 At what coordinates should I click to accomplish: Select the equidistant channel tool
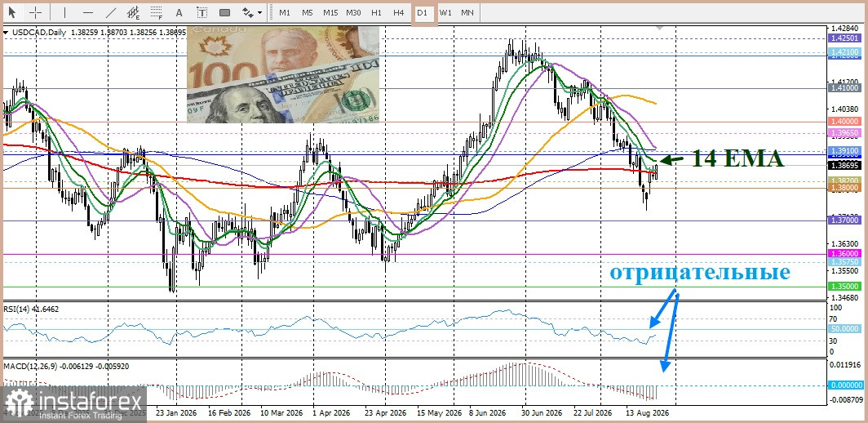[134, 12]
